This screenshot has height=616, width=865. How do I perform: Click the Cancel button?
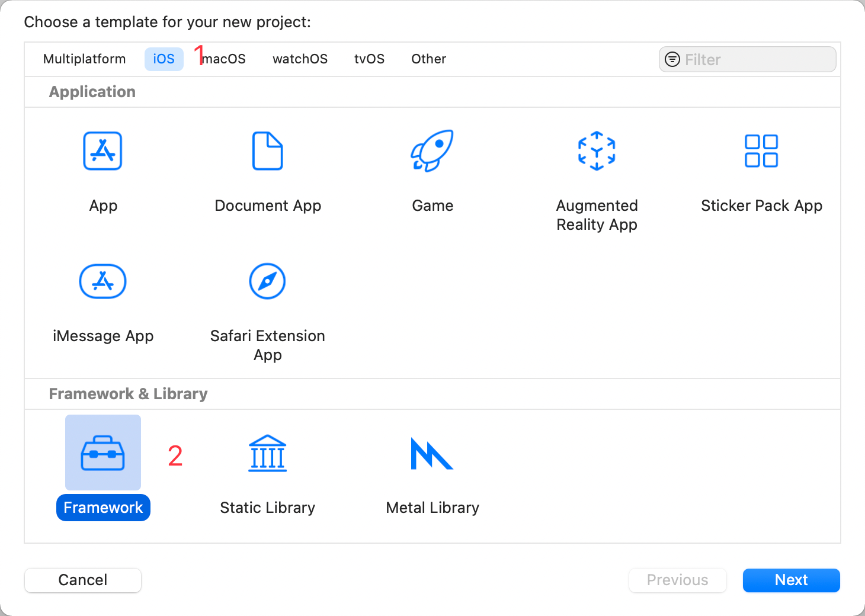click(83, 580)
